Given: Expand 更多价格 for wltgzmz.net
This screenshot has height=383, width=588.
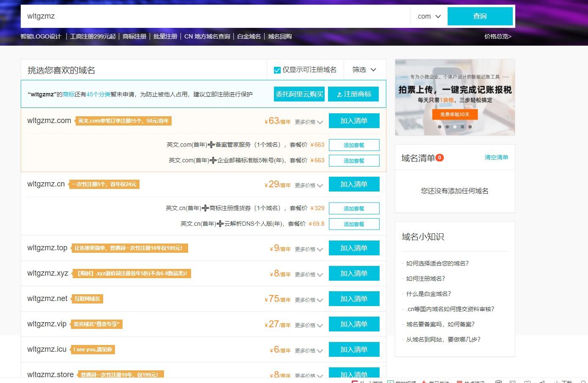Looking at the screenshot, I should 309,300.
